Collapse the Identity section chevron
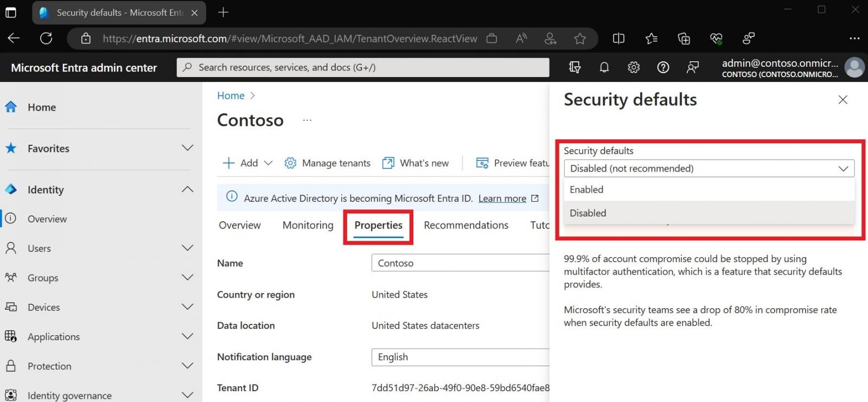The width and height of the screenshot is (868, 402). pos(188,189)
